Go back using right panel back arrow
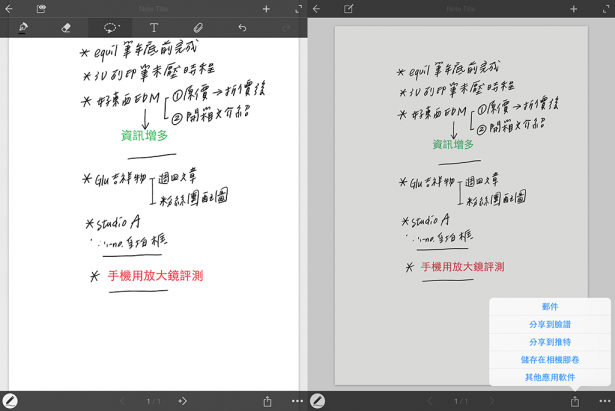This screenshot has height=411, width=615. point(317,9)
